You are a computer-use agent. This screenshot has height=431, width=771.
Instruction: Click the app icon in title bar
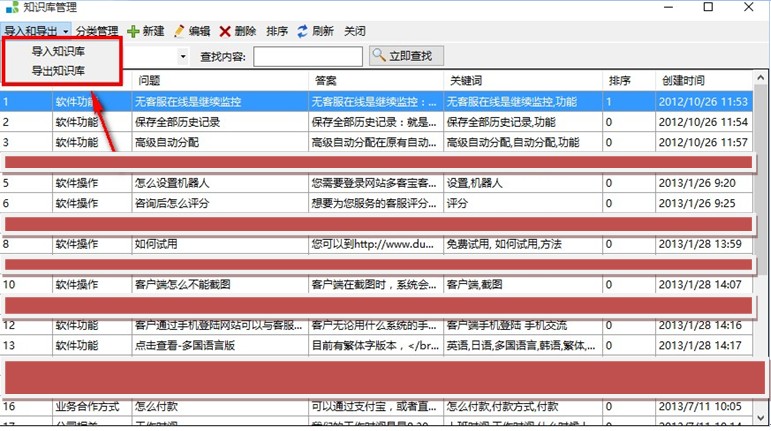coord(11,8)
